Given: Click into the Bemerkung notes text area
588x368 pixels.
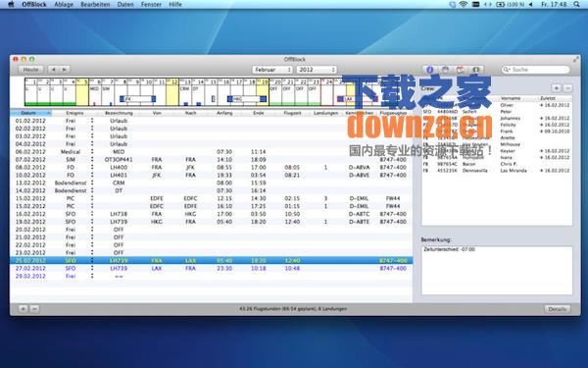Looking at the screenshot, I should click(x=497, y=270).
